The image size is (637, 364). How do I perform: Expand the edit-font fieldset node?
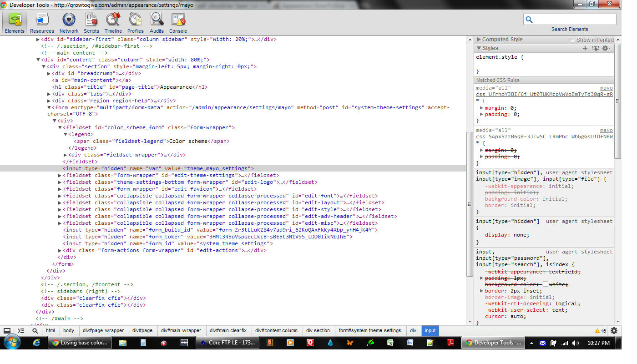coord(60,196)
